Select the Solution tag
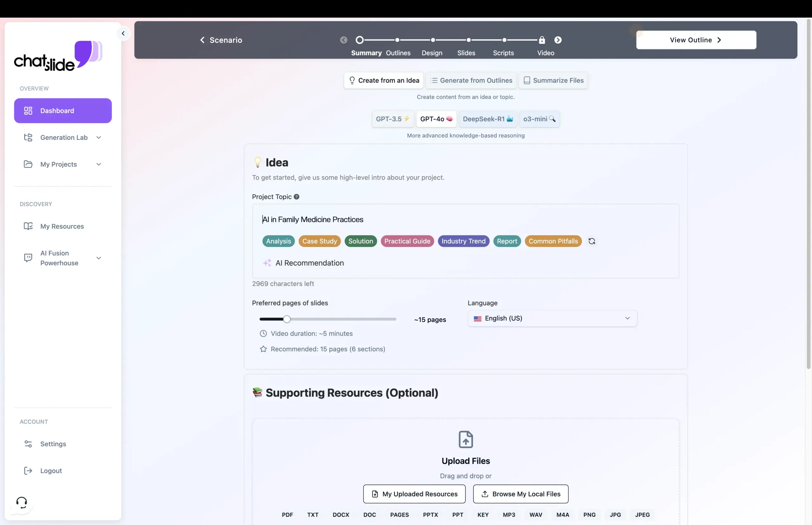812x525 pixels. 361,241
